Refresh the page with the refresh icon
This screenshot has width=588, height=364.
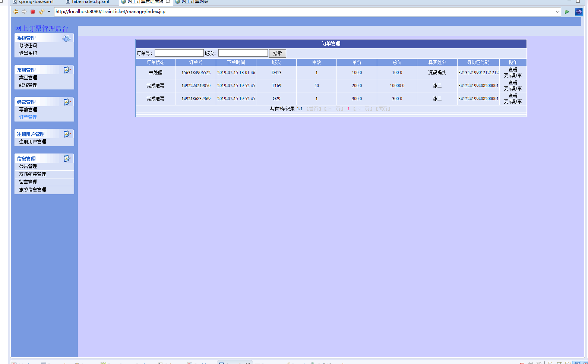(x=42, y=12)
